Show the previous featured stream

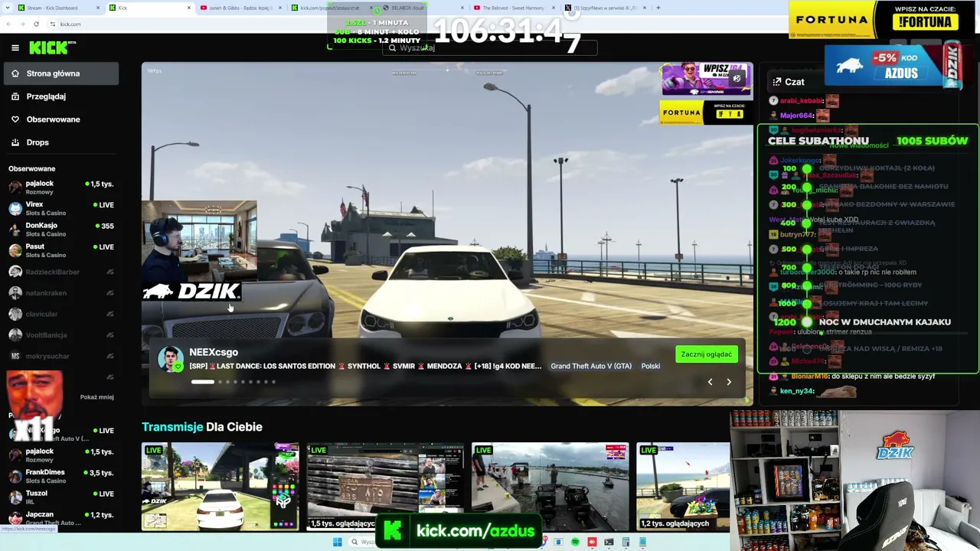(x=710, y=382)
